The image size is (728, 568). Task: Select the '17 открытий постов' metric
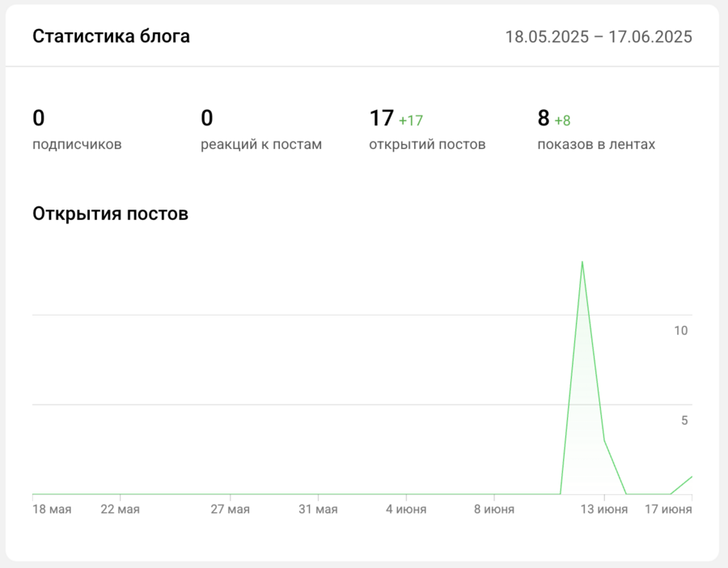427,129
